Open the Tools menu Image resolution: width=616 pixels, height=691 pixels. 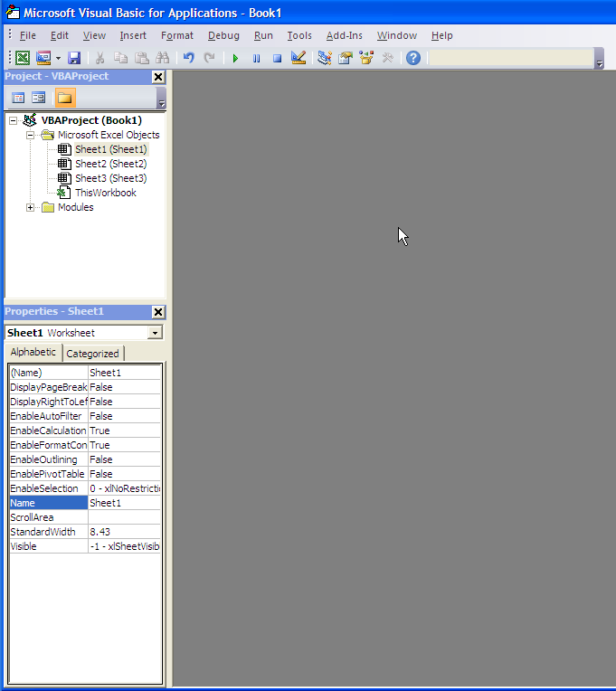(299, 35)
